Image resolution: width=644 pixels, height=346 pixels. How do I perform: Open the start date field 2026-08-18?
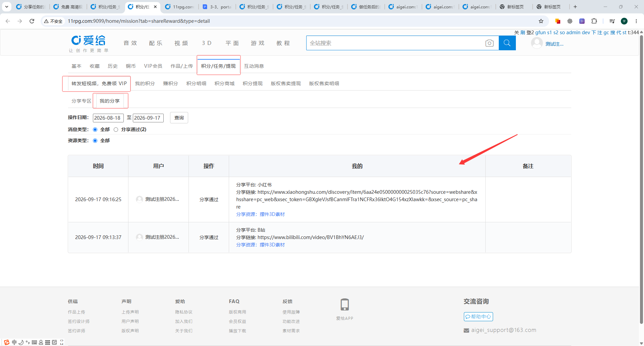click(x=108, y=118)
